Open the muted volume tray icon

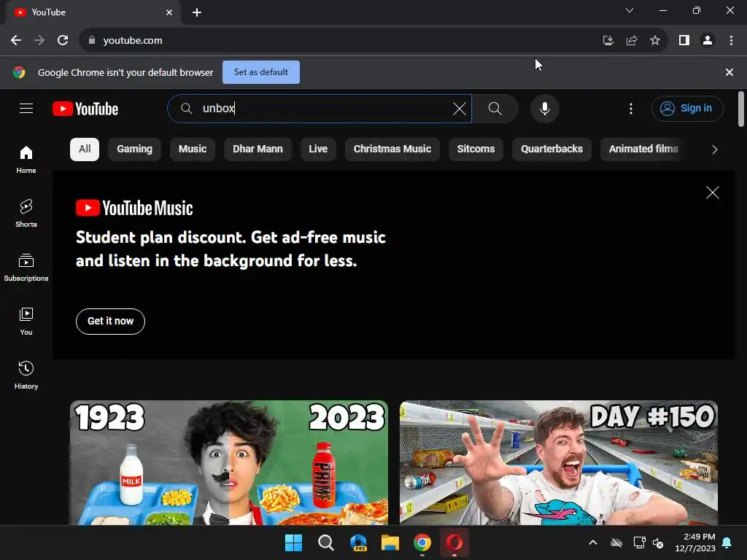point(658,542)
